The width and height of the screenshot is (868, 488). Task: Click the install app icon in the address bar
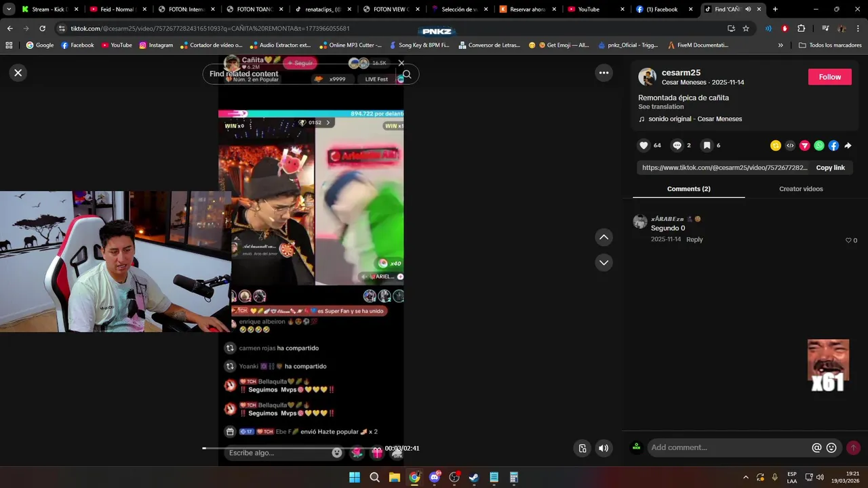[x=731, y=28]
